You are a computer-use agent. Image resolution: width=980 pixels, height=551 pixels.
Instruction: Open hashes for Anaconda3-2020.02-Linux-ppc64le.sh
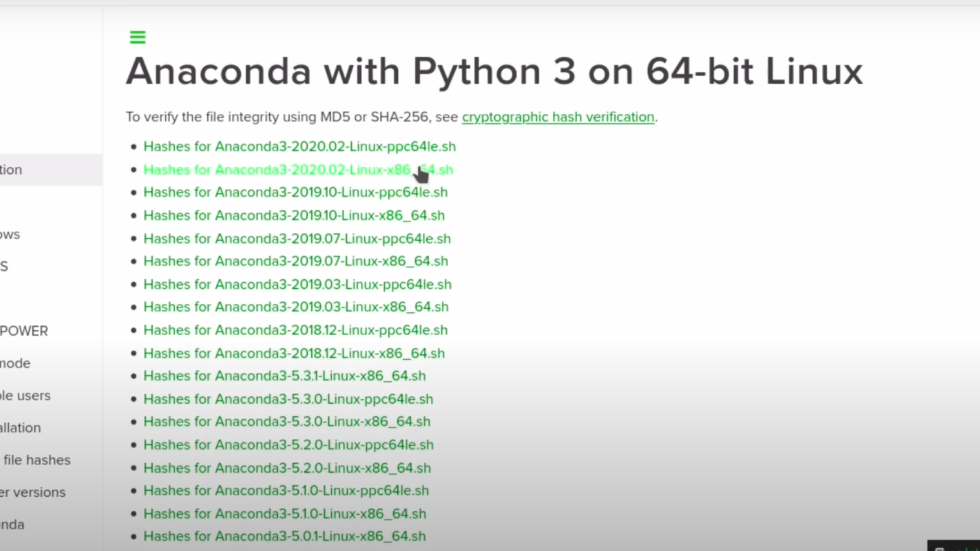[x=299, y=147]
